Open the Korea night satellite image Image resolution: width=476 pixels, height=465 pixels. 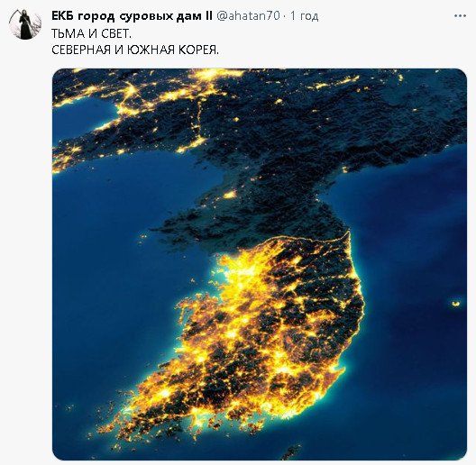(260, 264)
